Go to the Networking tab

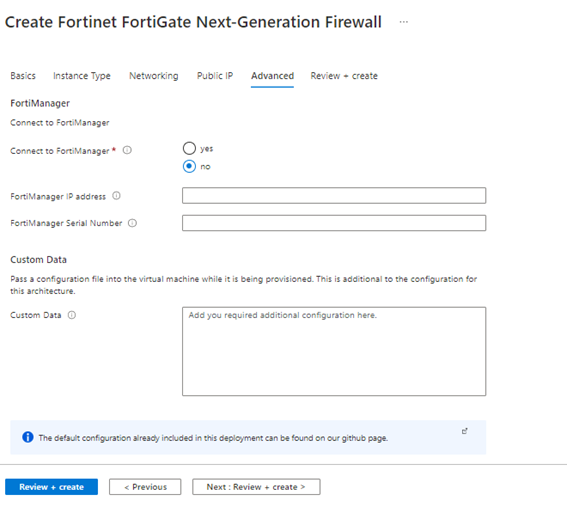[154, 76]
